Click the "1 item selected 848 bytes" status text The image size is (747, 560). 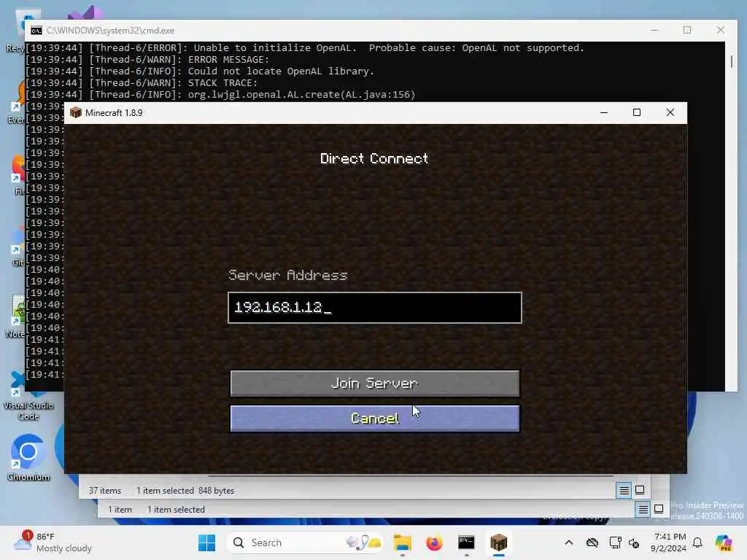pos(185,491)
